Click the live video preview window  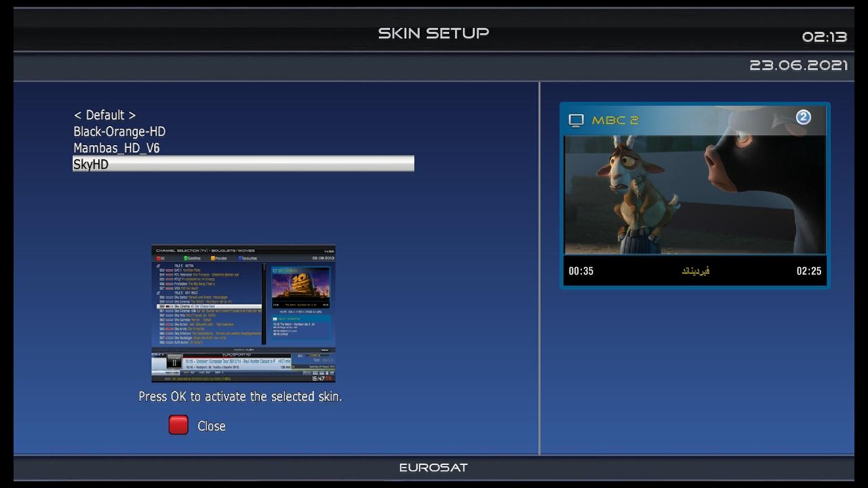(695, 195)
